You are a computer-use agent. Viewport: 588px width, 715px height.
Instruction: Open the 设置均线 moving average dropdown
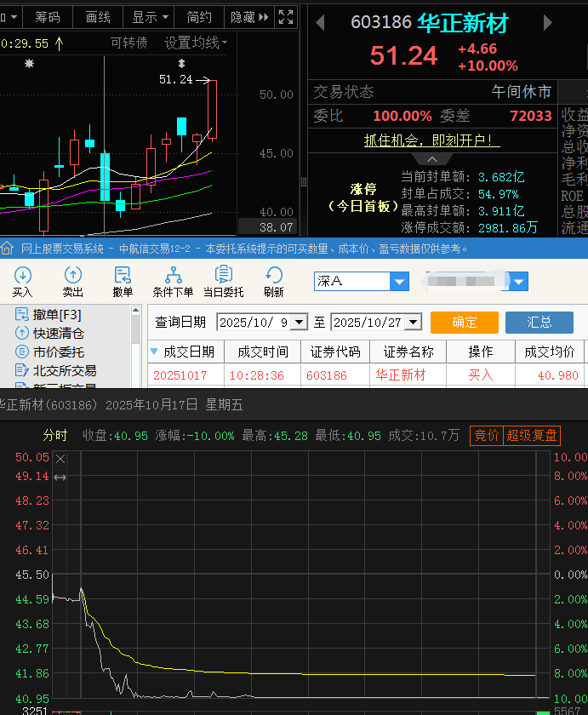(x=196, y=43)
